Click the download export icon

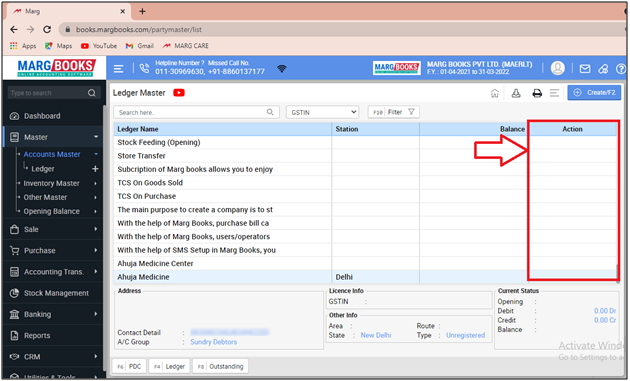[516, 93]
